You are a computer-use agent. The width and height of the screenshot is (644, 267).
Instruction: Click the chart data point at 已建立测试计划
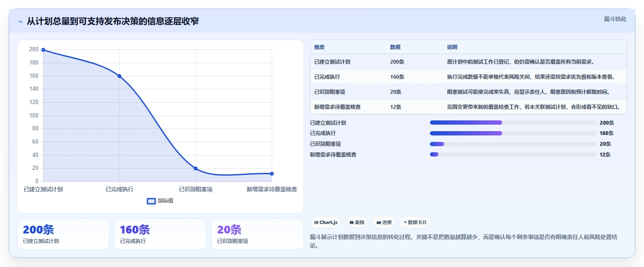click(x=43, y=50)
